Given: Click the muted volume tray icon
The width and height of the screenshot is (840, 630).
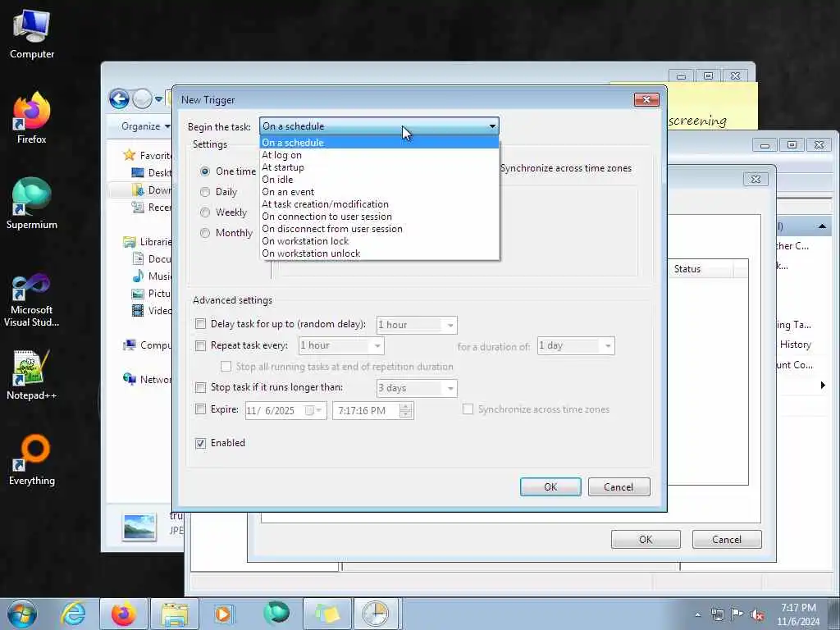Looking at the screenshot, I should click(757, 614).
